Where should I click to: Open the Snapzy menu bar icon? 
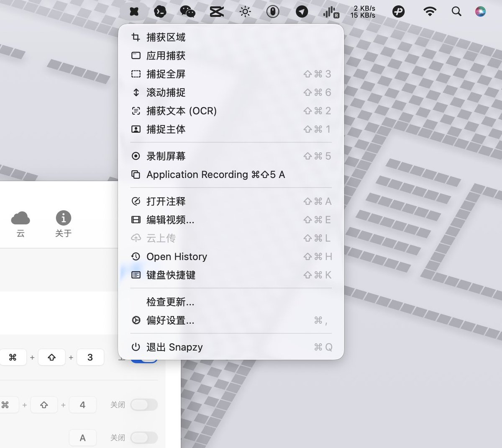tap(134, 11)
